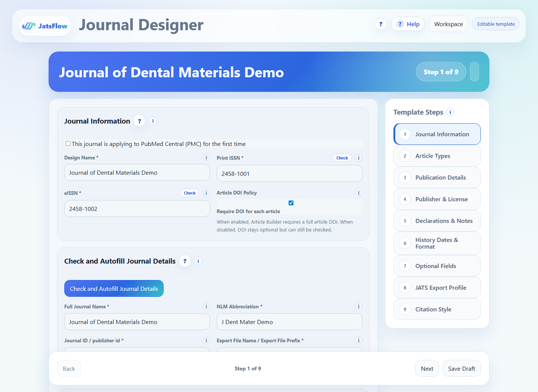Open question mark help for Check and Autofill section

tap(185, 261)
